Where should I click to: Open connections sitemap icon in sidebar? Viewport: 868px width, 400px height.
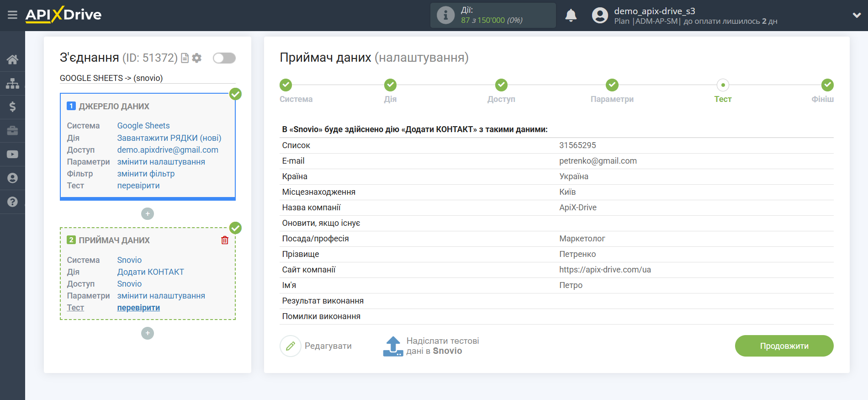[12, 83]
